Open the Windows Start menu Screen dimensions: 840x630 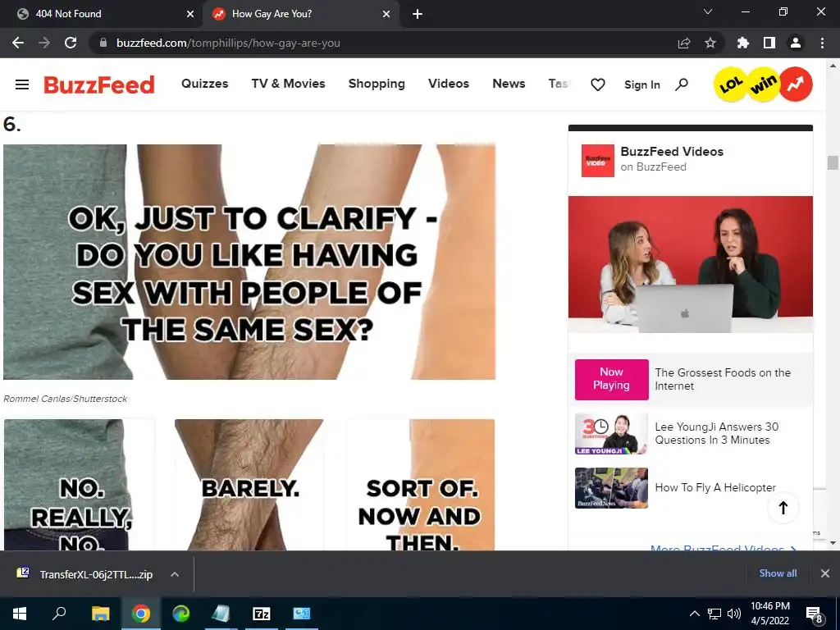20,614
